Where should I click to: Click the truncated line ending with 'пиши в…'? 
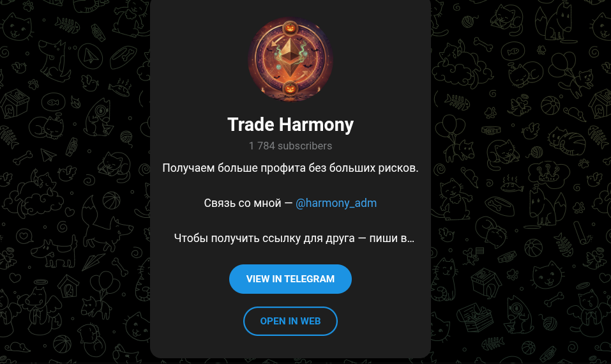coord(294,238)
